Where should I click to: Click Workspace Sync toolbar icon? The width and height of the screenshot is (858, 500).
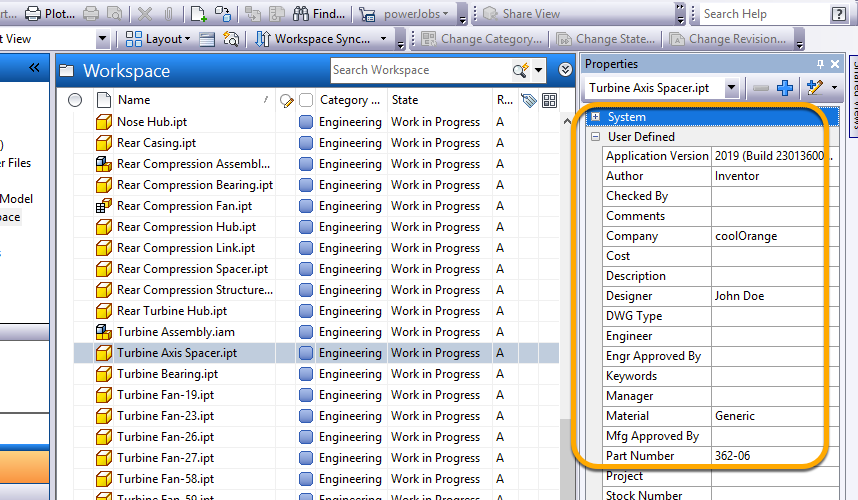pos(263,39)
